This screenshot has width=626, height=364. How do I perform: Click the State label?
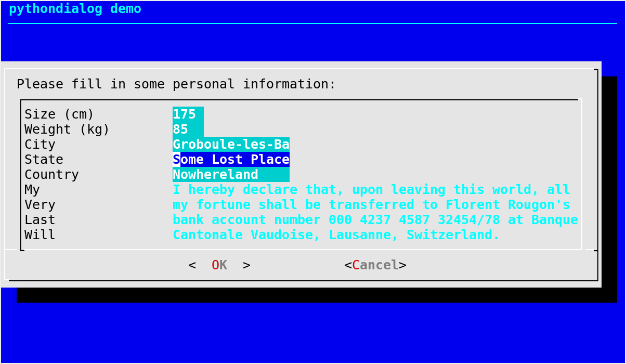click(x=44, y=159)
